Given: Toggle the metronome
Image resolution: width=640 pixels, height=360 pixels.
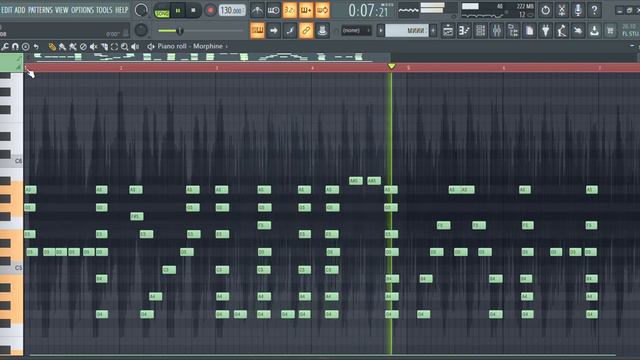Looking at the screenshot, I should [257, 10].
